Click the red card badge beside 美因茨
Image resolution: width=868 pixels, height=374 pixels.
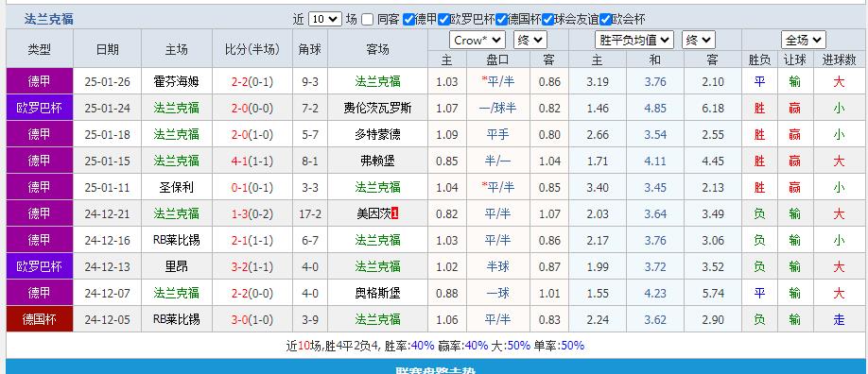pos(394,213)
